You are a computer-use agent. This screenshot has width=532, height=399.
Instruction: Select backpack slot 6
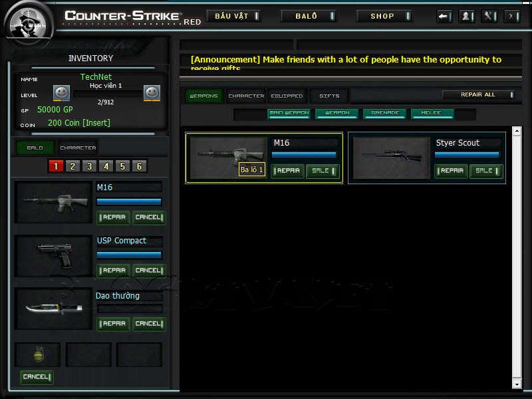tap(139, 166)
